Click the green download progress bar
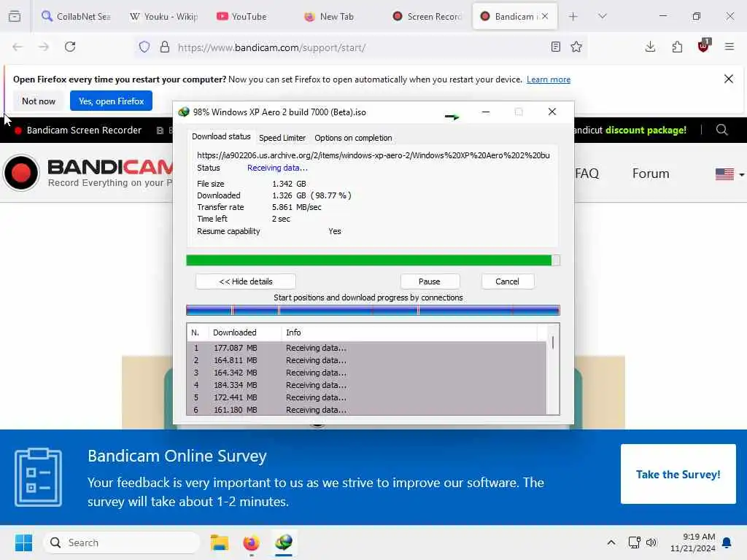 click(373, 260)
